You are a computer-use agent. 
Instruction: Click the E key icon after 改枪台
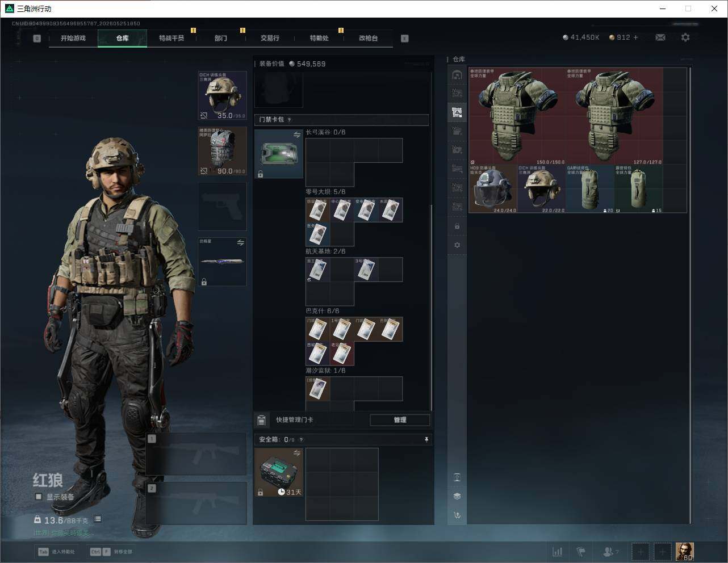click(x=405, y=39)
